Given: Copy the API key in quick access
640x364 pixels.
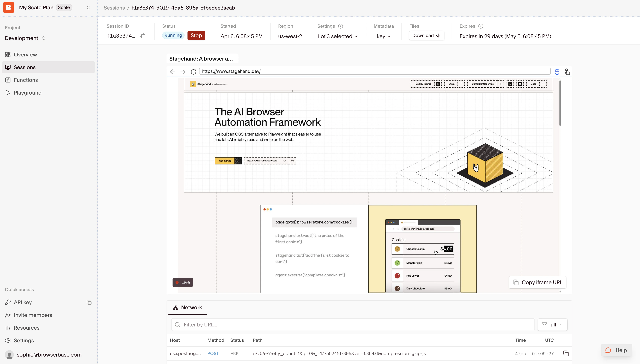Looking at the screenshot, I should (89, 302).
